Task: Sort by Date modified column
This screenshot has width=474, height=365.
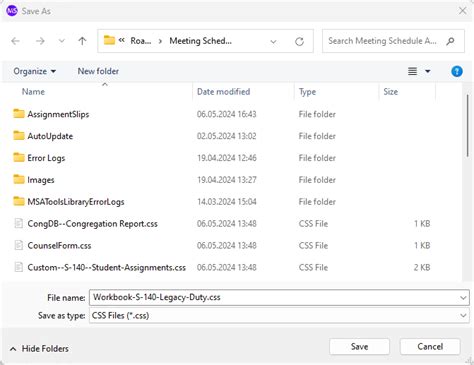Action: coord(223,92)
